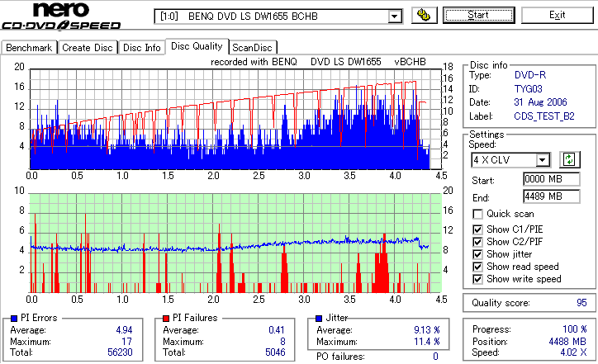This screenshot has height=364, width=598.
Task: Click Jitter average 9.13 %
Action: point(427,330)
